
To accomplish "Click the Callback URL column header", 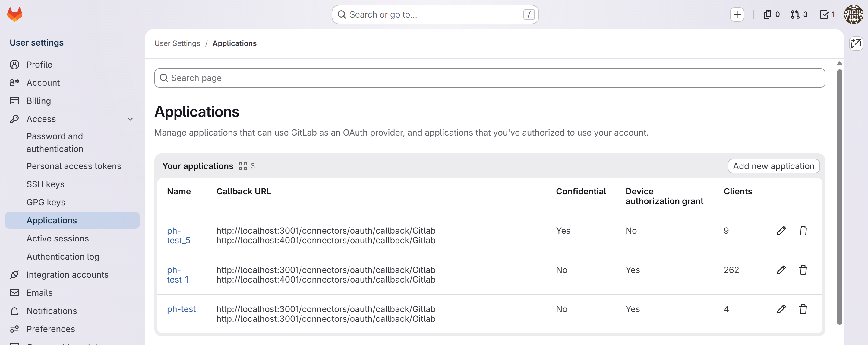I will tap(243, 191).
